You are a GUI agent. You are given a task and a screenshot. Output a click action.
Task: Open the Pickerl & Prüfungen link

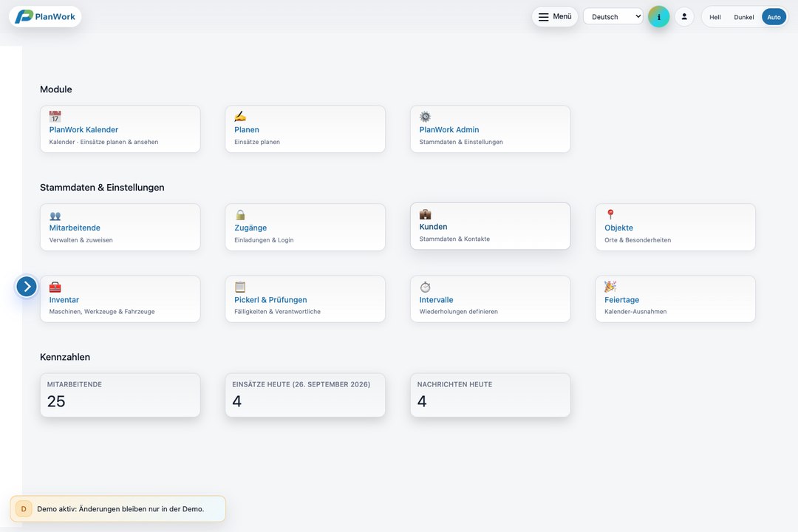pos(270,300)
